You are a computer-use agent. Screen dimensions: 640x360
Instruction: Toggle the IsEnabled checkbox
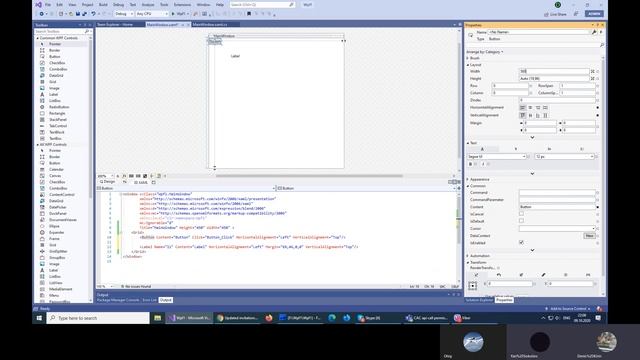click(x=521, y=242)
